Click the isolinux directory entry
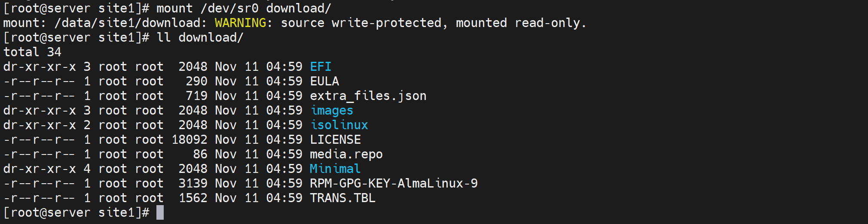868x224 pixels. (339, 125)
